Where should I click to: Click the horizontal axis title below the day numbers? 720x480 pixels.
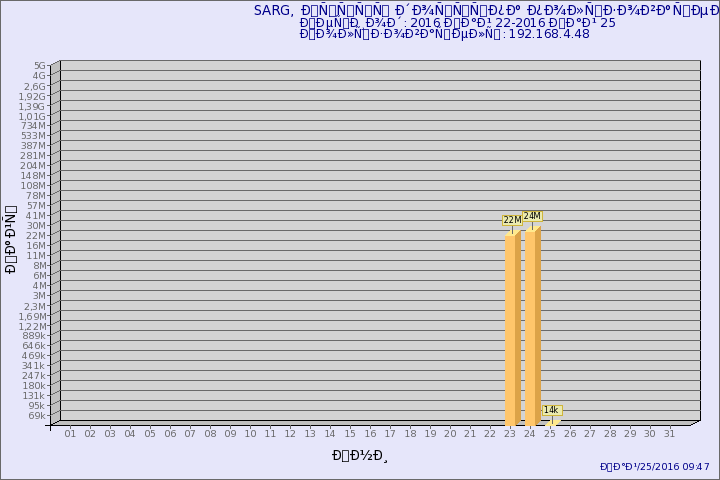pyautogui.click(x=360, y=456)
